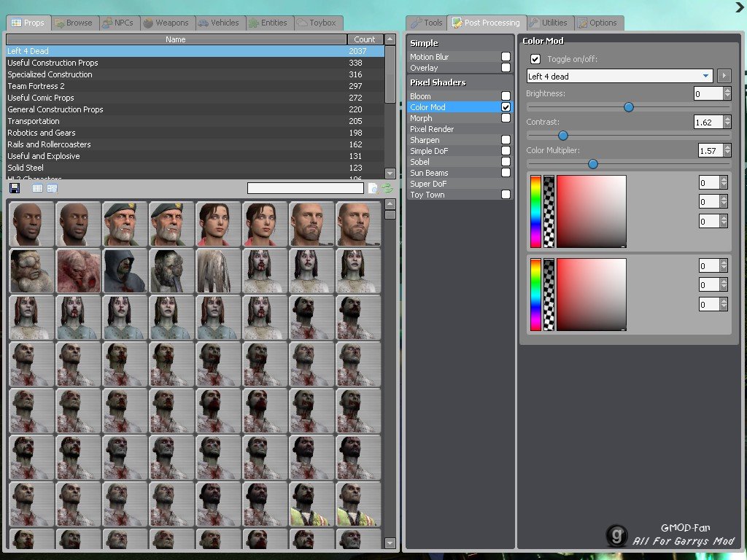This screenshot has width=747, height=560.
Task: Click the Contrast value spinner arrows
Action: coord(727,122)
